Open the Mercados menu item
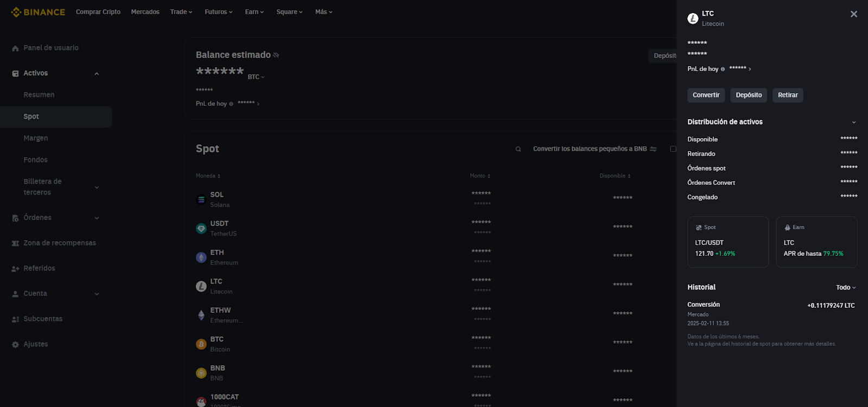This screenshot has height=407, width=868. pyautogui.click(x=145, y=12)
